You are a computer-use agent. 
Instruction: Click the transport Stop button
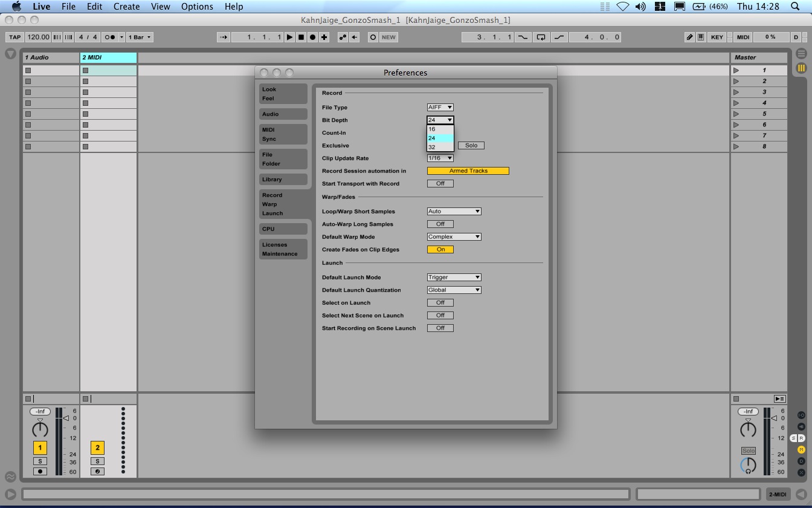[301, 37]
